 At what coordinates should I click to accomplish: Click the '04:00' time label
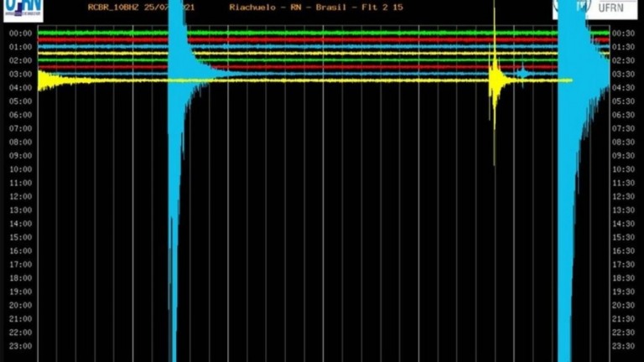20,88
